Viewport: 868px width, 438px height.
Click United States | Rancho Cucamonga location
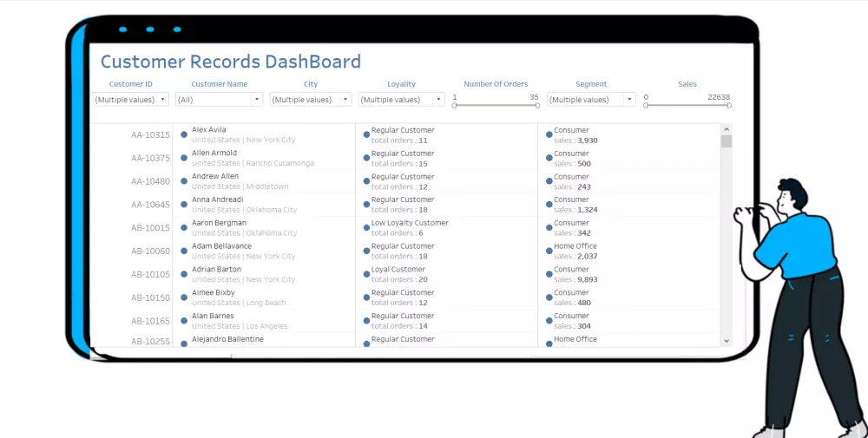point(253,163)
